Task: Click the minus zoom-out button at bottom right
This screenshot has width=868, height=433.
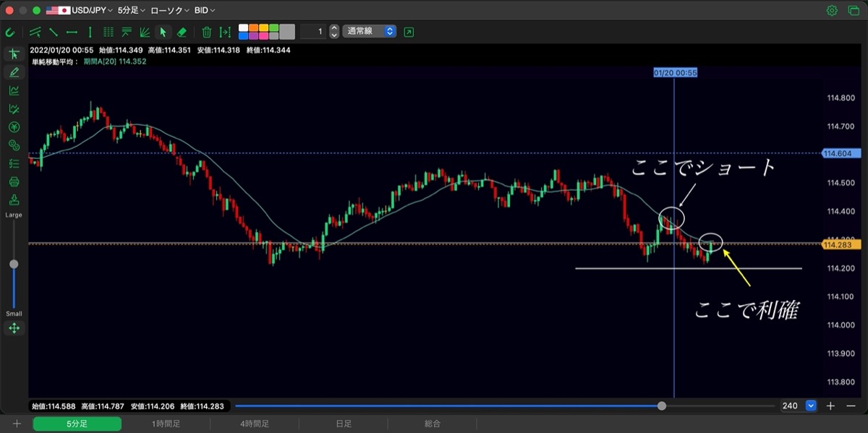Action: point(849,406)
